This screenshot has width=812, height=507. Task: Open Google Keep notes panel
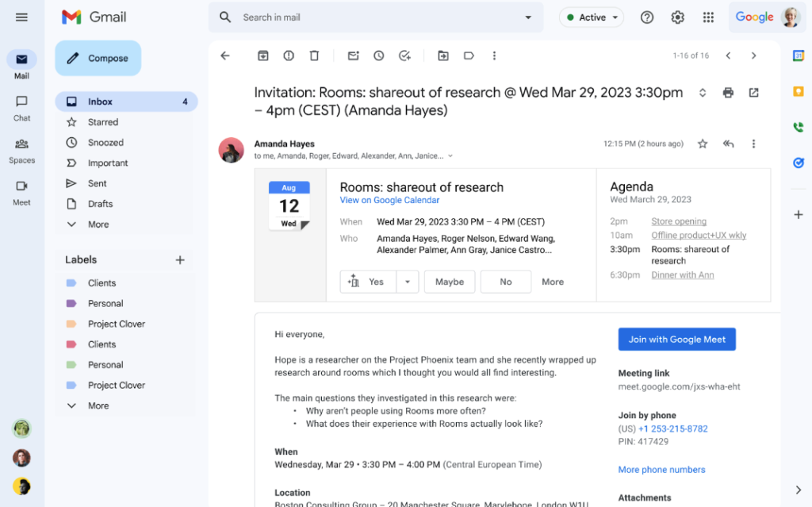tap(798, 91)
